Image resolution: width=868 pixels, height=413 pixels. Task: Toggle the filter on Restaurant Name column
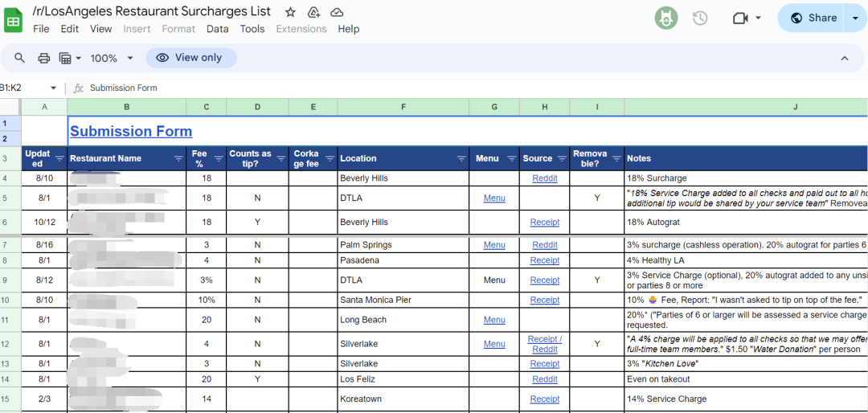coord(178,159)
